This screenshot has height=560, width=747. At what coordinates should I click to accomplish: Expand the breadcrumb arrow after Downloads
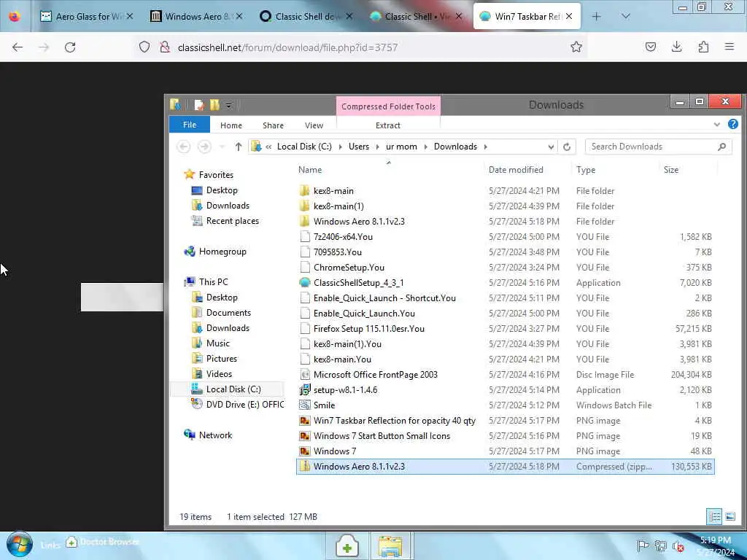(x=485, y=147)
